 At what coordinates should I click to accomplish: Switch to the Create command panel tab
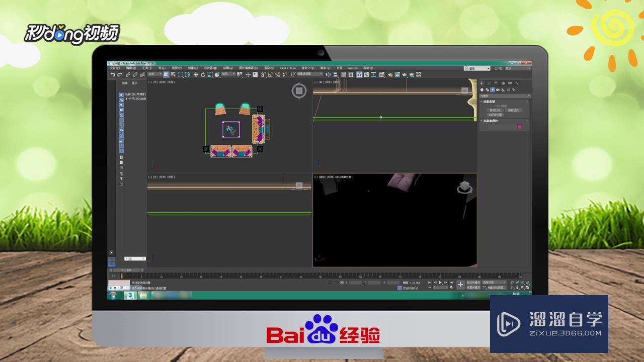pos(481,83)
